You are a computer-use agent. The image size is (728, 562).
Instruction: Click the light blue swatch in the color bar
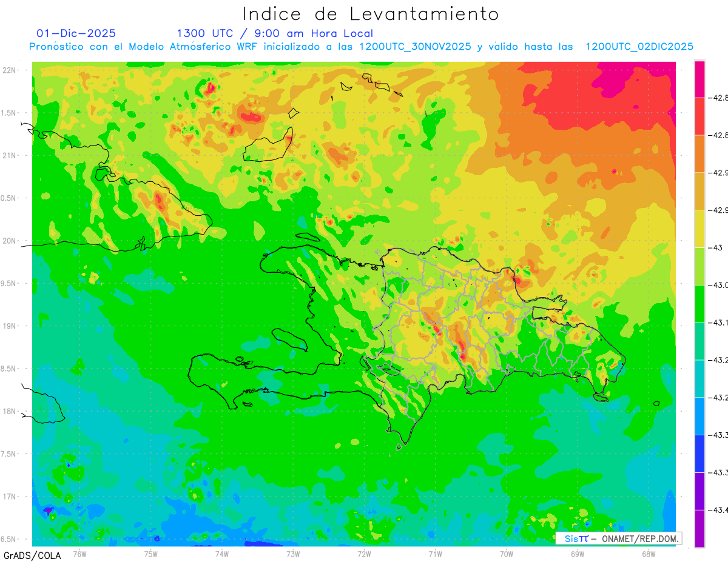pyautogui.click(x=699, y=416)
